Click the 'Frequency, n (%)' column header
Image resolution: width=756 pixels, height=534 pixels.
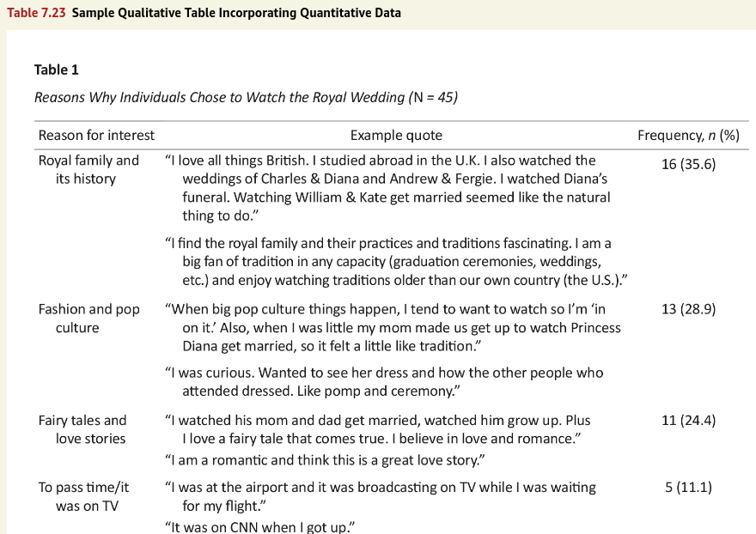click(688, 135)
